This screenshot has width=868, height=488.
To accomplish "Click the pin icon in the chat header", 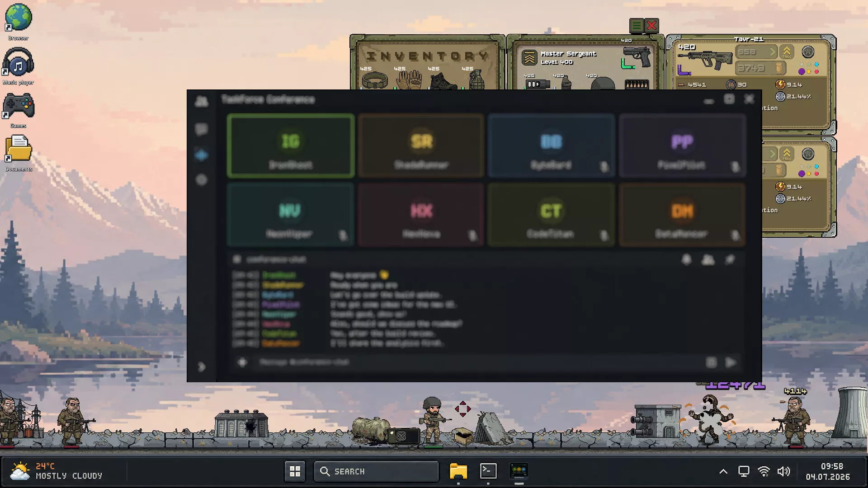I will click(x=730, y=260).
